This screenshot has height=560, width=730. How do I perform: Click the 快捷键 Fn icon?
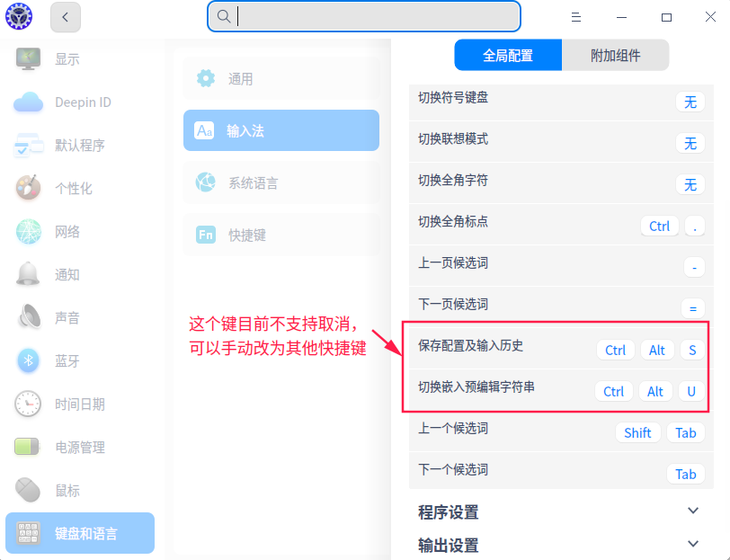[x=205, y=235]
